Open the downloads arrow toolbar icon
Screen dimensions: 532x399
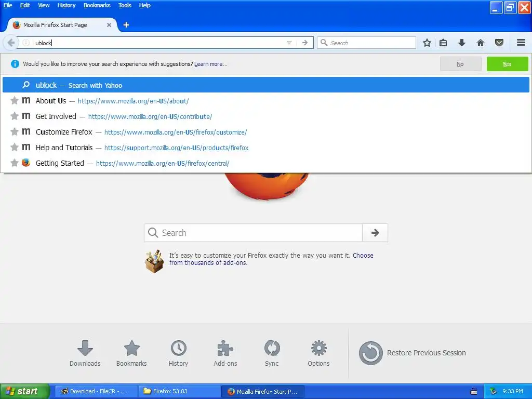(x=462, y=43)
